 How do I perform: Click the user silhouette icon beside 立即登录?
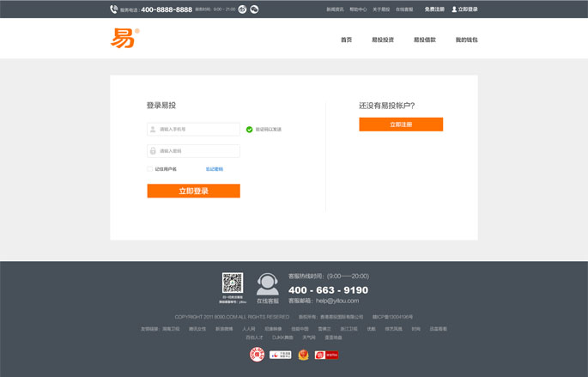pos(454,9)
